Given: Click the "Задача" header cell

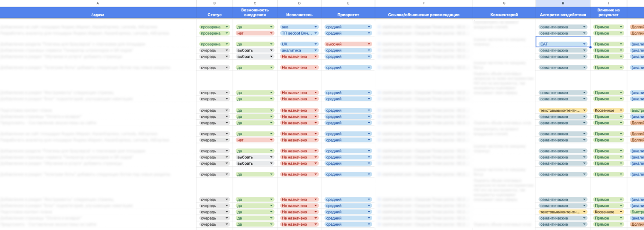Looking at the screenshot, I should click(98, 15).
